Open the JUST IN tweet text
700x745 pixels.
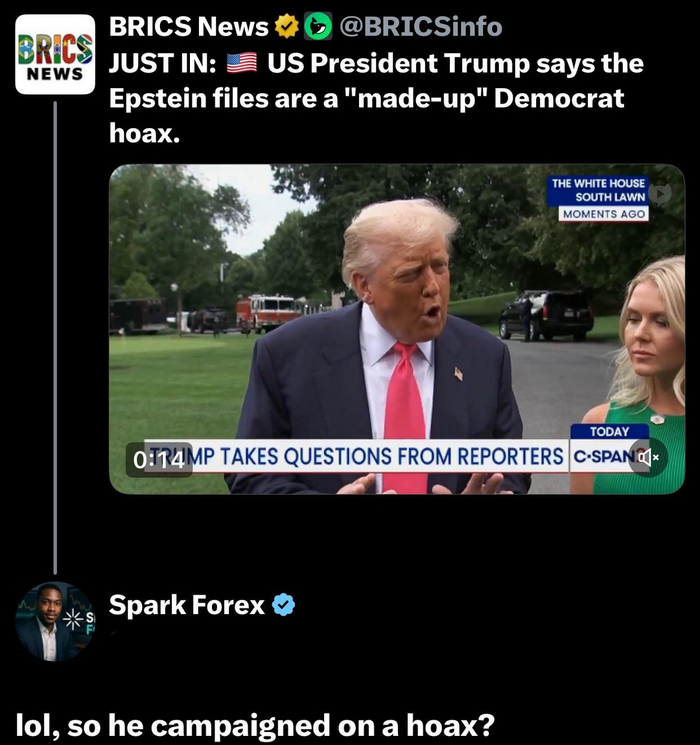(376, 98)
